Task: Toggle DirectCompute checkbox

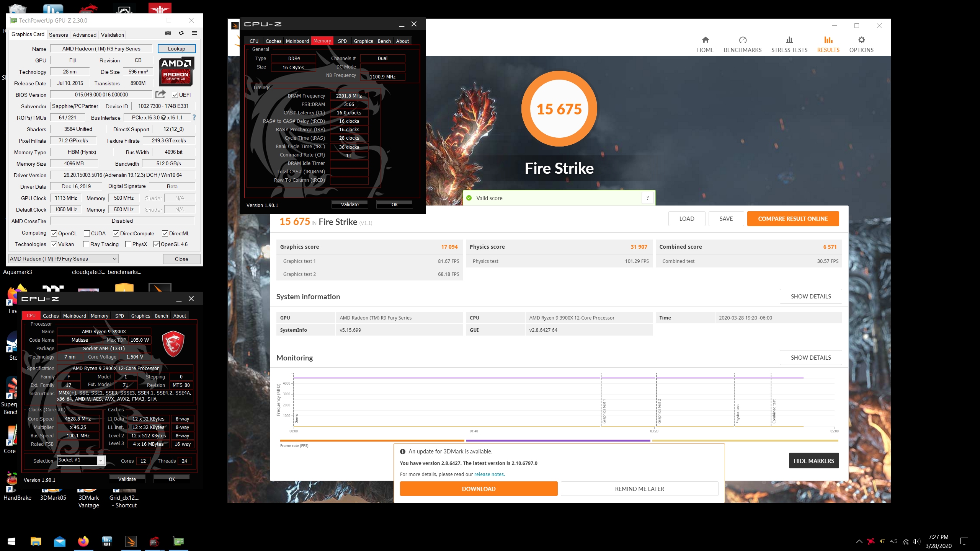Action: (x=116, y=233)
